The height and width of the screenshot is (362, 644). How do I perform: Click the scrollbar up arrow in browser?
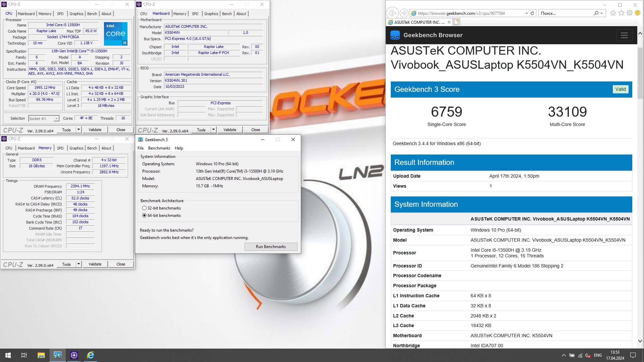click(x=640, y=34)
